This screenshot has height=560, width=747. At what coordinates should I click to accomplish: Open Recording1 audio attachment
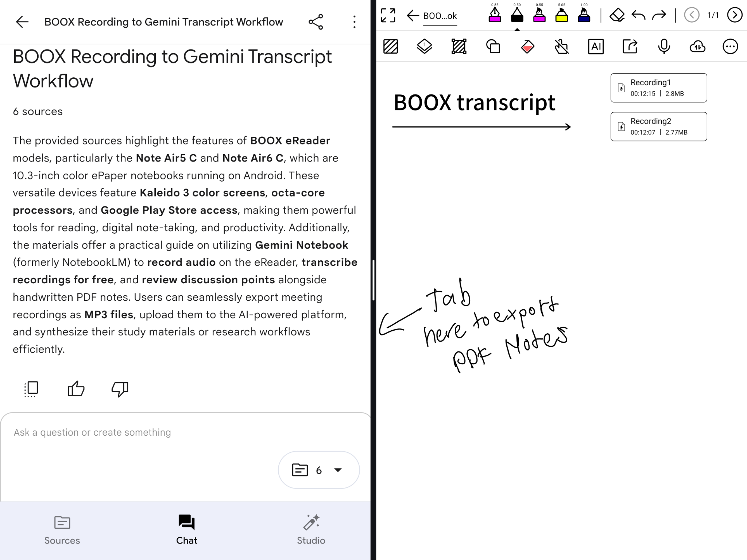659,88
